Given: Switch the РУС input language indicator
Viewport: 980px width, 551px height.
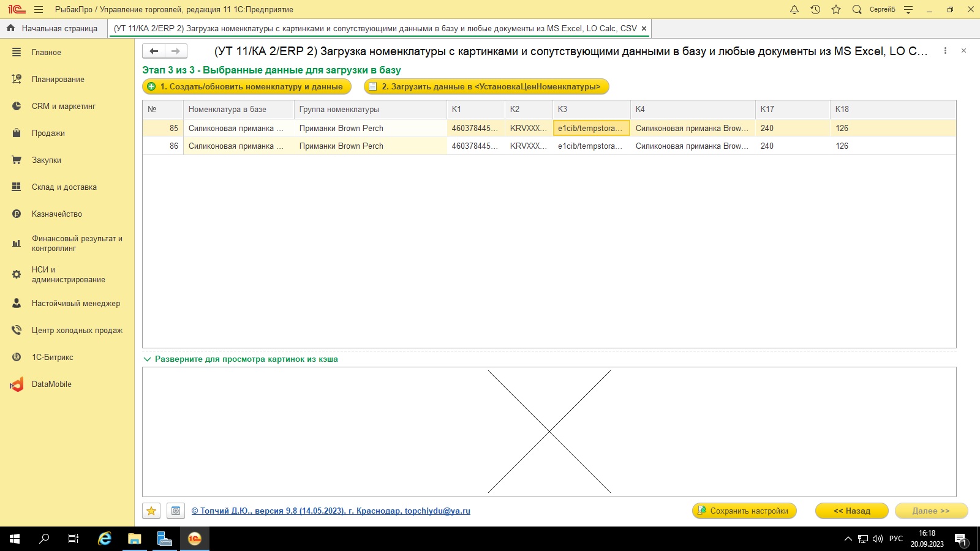Looking at the screenshot, I should [x=896, y=539].
